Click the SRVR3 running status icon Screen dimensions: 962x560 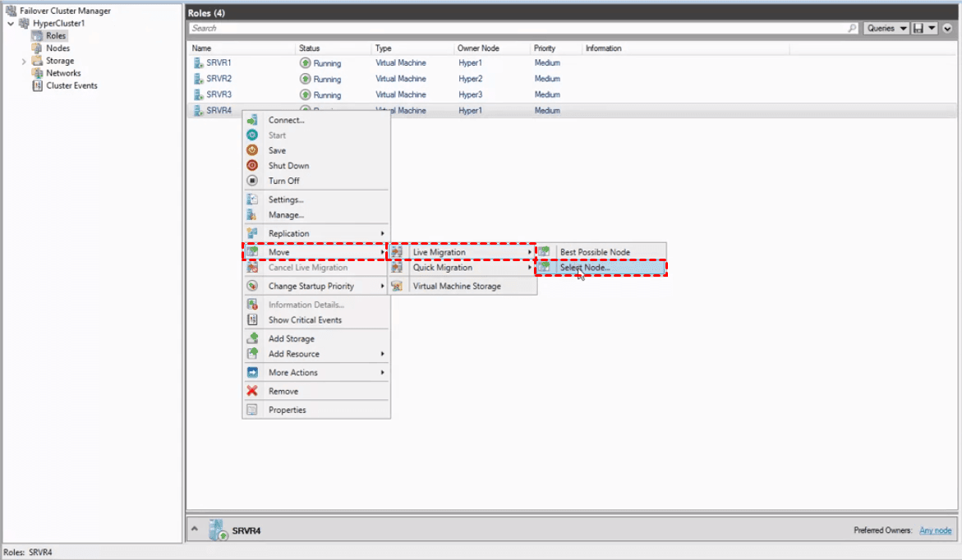305,94
